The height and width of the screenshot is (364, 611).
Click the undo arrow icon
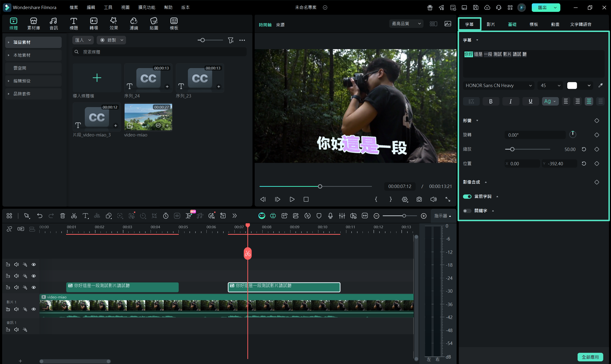coord(40,216)
